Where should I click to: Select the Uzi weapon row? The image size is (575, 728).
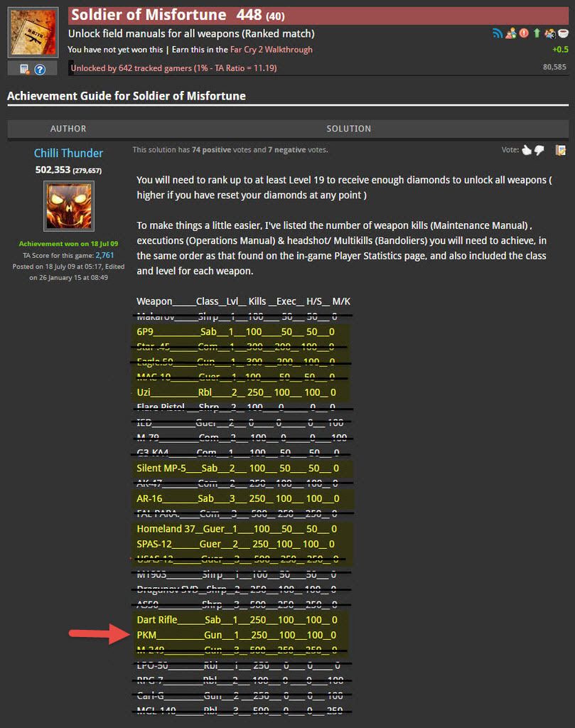[236, 392]
